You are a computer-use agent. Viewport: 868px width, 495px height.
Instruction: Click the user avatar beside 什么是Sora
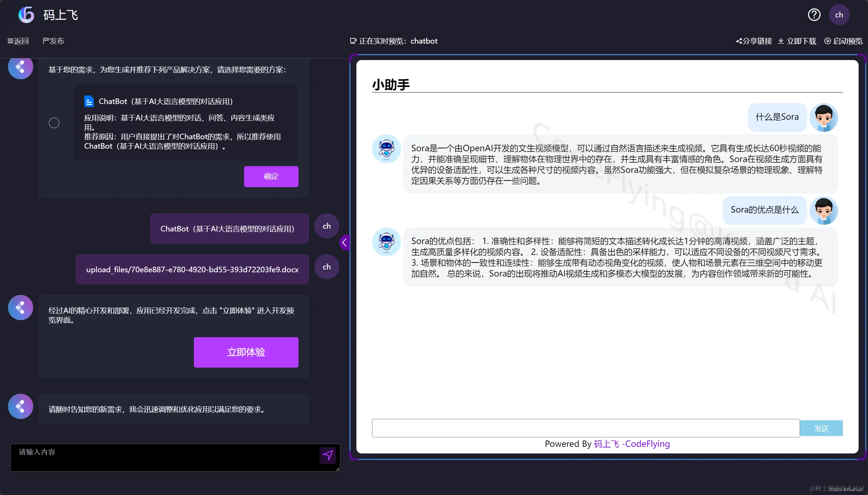coord(824,117)
